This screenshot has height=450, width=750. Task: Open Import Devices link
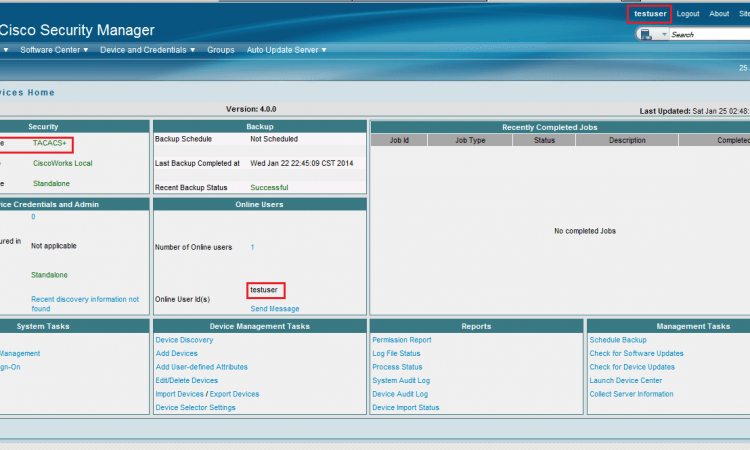point(179,394)
